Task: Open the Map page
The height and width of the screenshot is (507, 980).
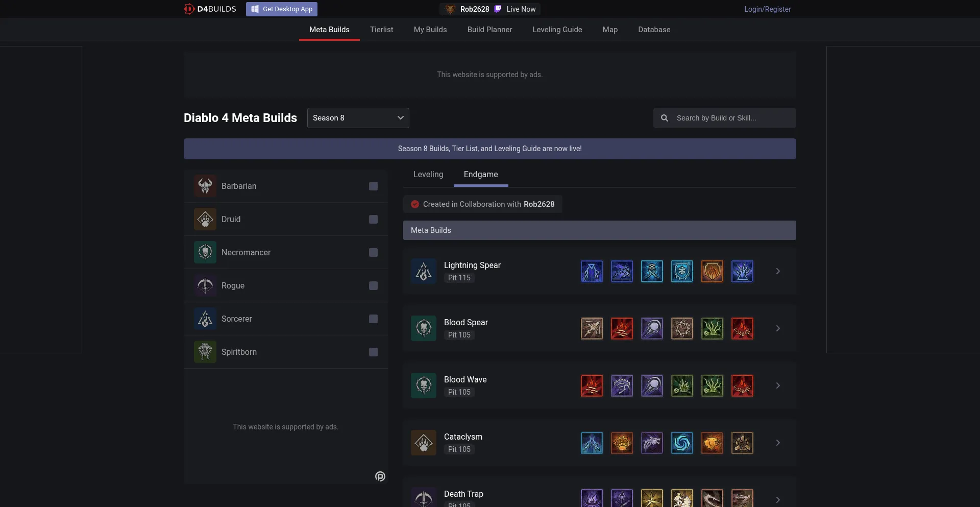Action: (610, 30)
